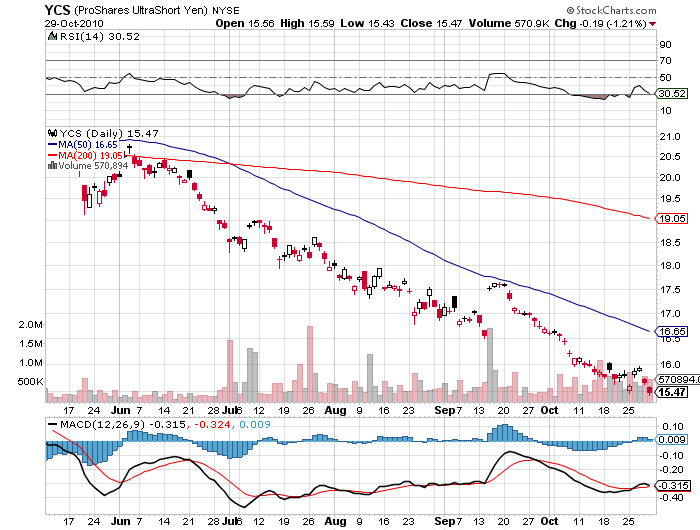Click the 0.10 MACD axis label
This screenshot has width=700, height=530.
pos(673,426)
